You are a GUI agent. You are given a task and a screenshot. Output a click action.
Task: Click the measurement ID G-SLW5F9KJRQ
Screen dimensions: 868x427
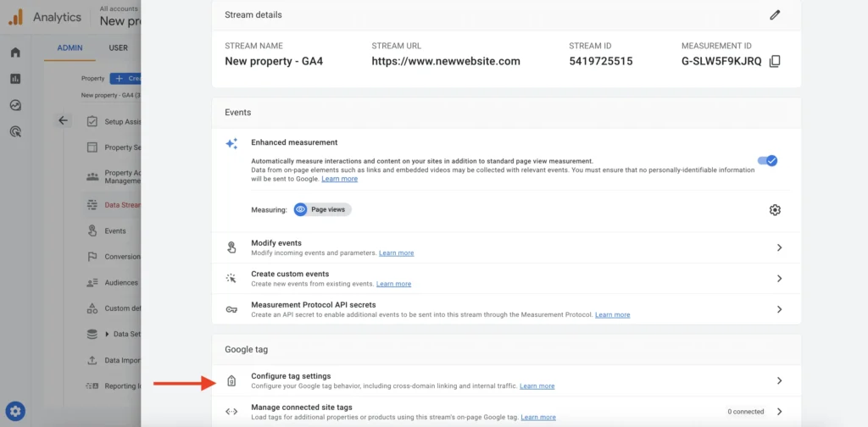pyautogui.click(x=721, y=61)
